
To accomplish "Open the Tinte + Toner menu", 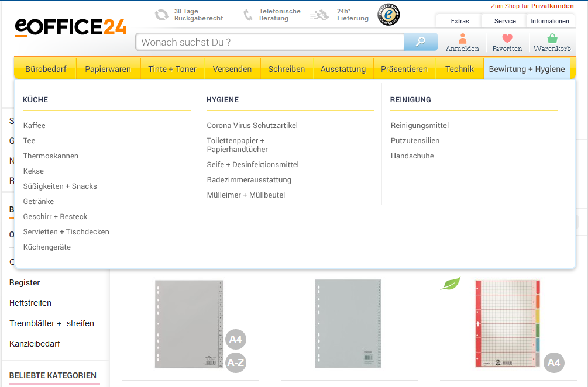I will click(172, 69).
